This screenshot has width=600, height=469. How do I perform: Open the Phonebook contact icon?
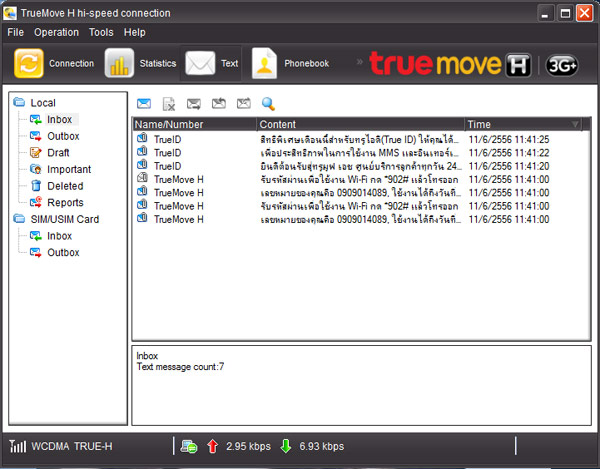[x=264, y=63]
